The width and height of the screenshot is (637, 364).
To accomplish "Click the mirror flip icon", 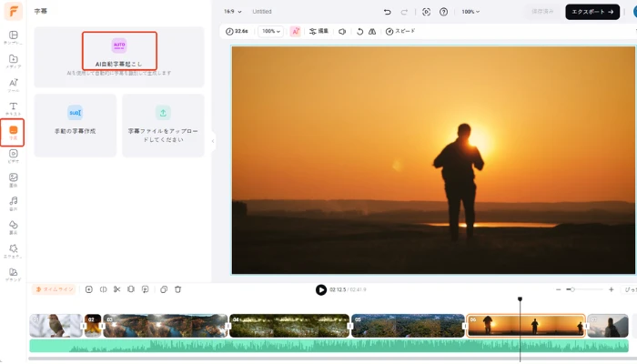I will pyautogui.click(x=372, y=31).
